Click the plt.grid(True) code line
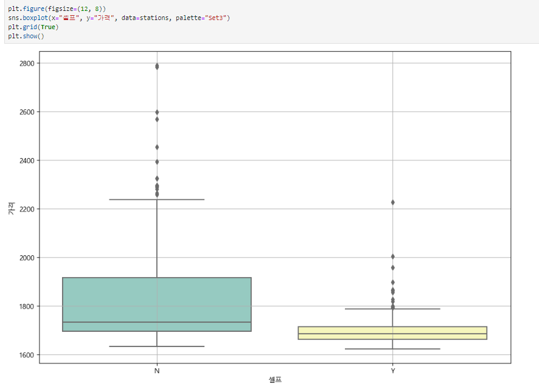 (33, 27)
